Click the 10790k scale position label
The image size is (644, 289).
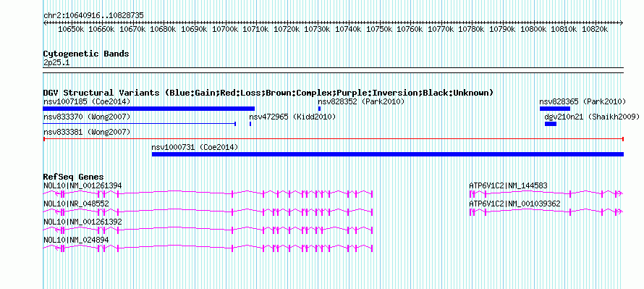(x=502, y=29)
